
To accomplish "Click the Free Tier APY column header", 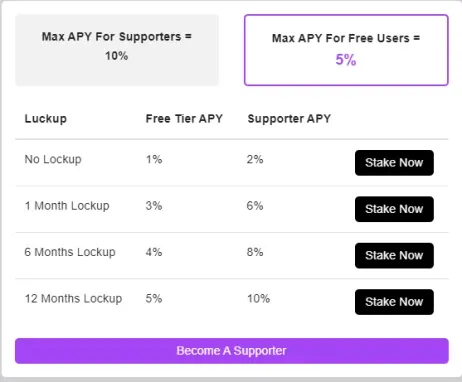I will (184, 119).
